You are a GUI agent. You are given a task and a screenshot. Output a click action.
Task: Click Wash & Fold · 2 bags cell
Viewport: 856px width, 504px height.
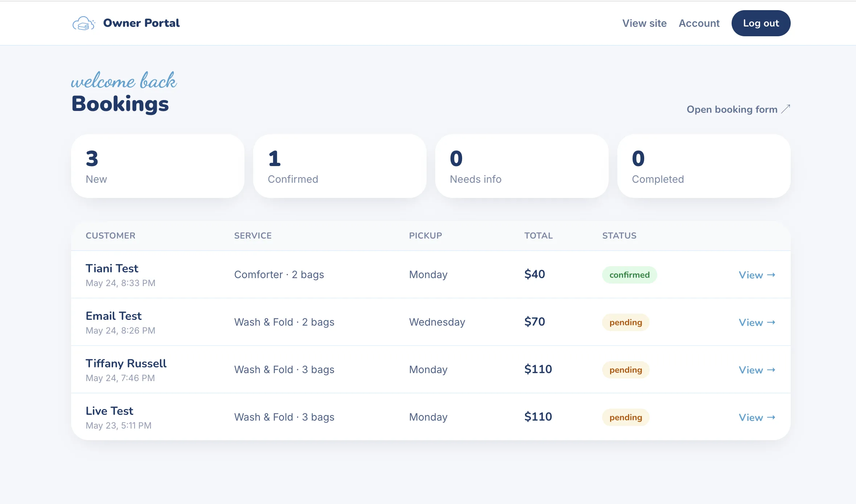284,322
